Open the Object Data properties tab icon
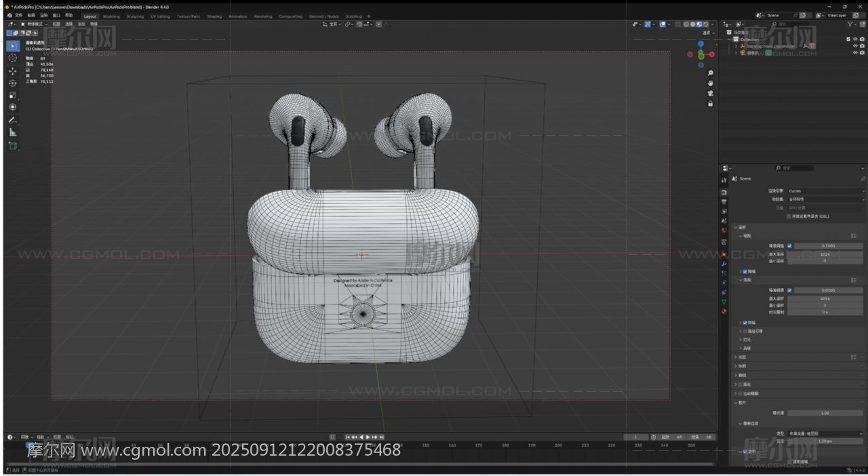868x476 pixels. point(724,302)
